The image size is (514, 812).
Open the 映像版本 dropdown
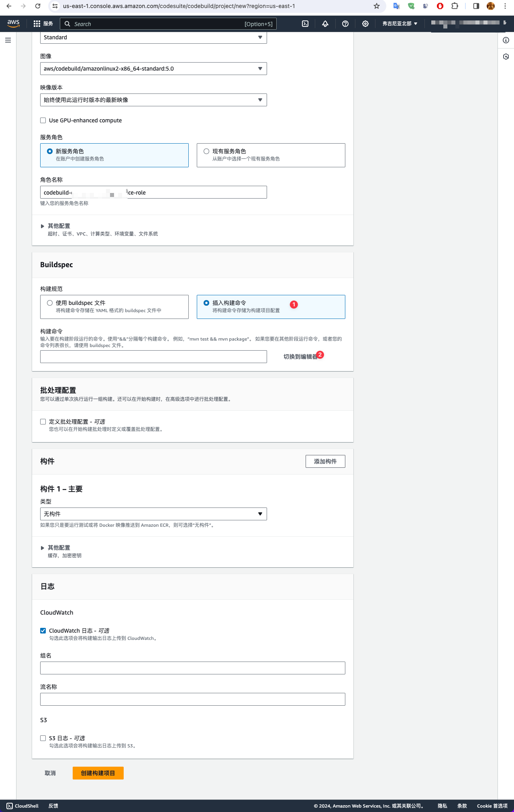click(153, 100)
